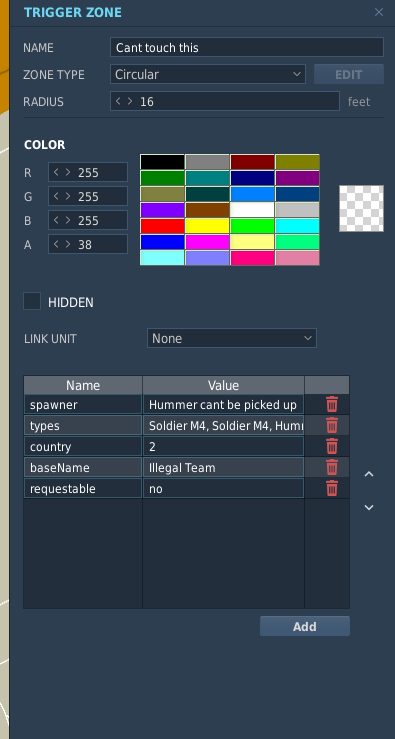Delete the country property row
Image resolution: width=395 pixels, height=739 pixels.
click(332, 446)
